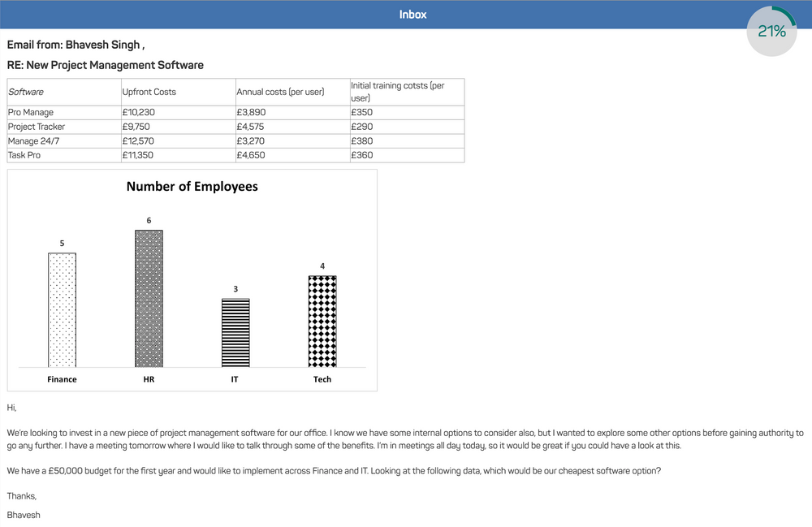Click the Upfront Costs column header
The image size is (812, 527).
click(x=150, y=92)
